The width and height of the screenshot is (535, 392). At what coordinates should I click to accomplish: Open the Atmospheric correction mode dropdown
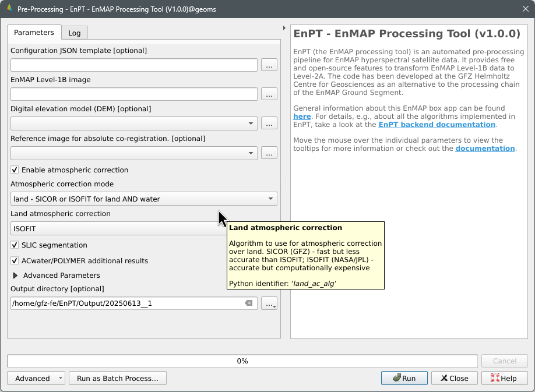coord(270,199)
